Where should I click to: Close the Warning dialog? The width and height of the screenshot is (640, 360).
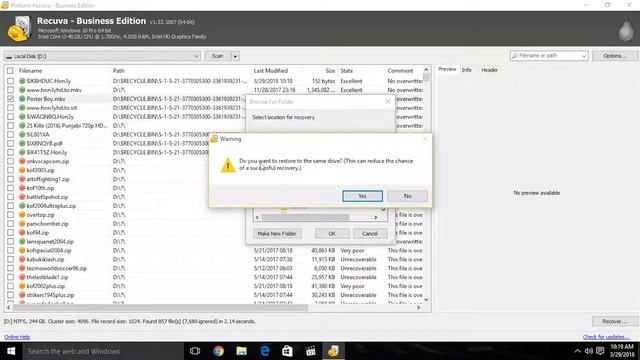coord(424,139)
